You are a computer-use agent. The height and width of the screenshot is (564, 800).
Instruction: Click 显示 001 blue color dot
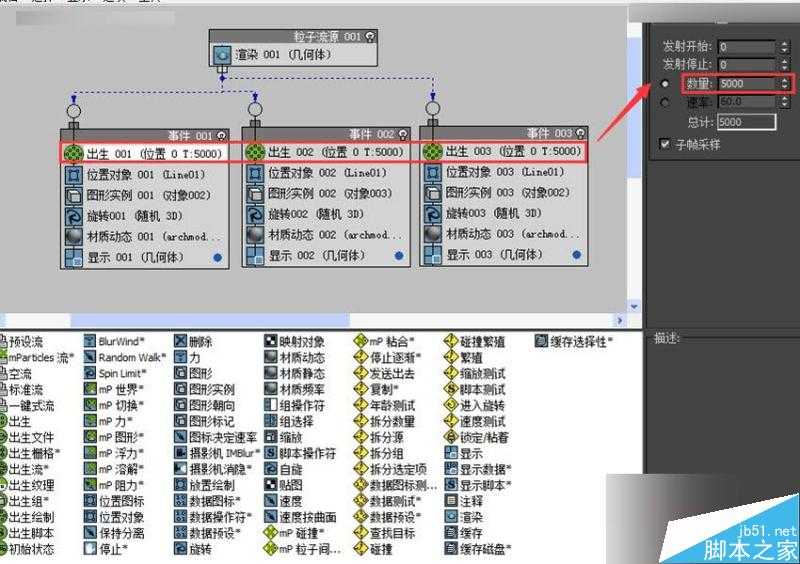pos(217,258)
